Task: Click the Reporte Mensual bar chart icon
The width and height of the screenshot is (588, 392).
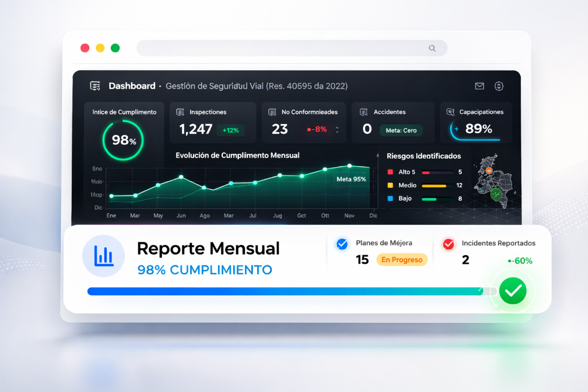Action: (x=103, y=256)
